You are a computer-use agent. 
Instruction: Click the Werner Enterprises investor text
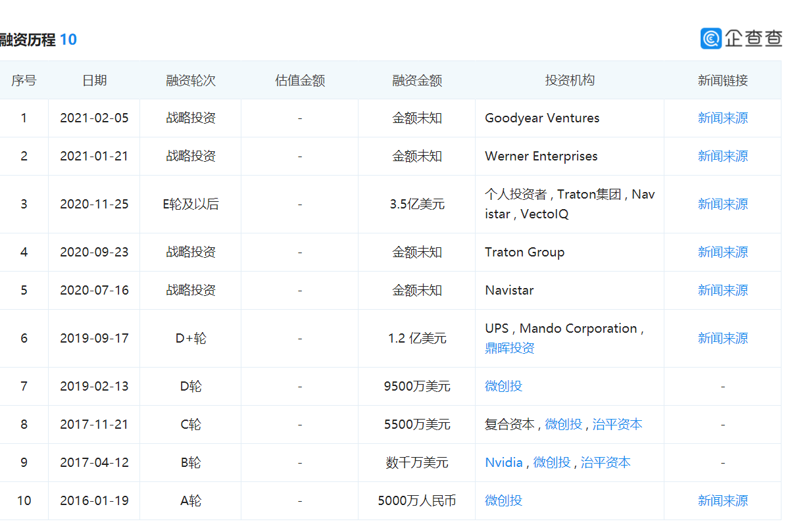point(541,157)
